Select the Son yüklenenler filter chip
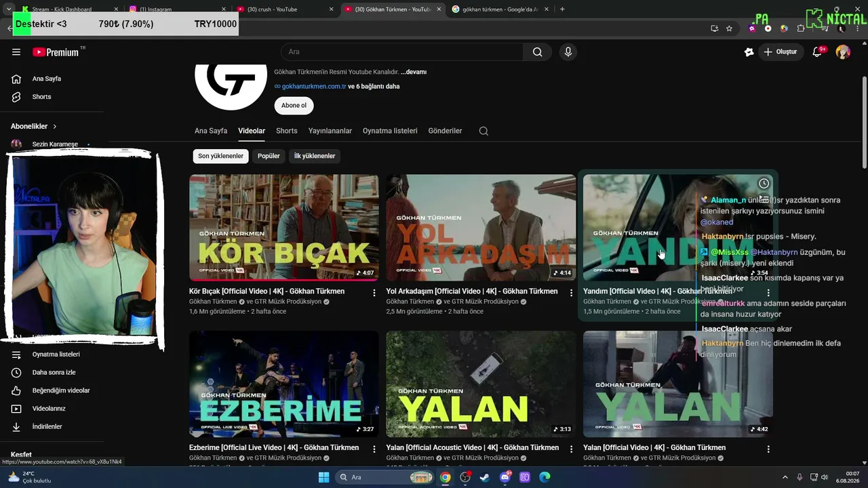This screenshot has height=488, width=868. (220, 156)
